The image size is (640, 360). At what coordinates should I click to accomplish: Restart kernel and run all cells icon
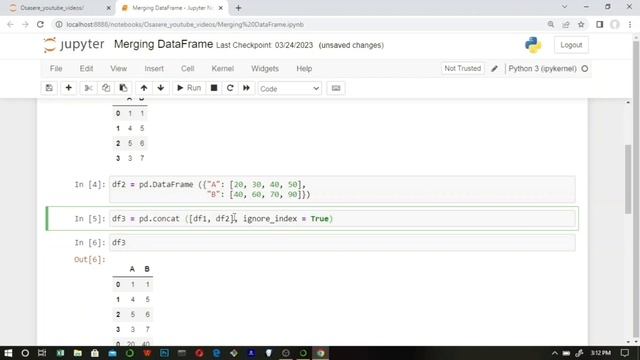(x=247, y=88)
